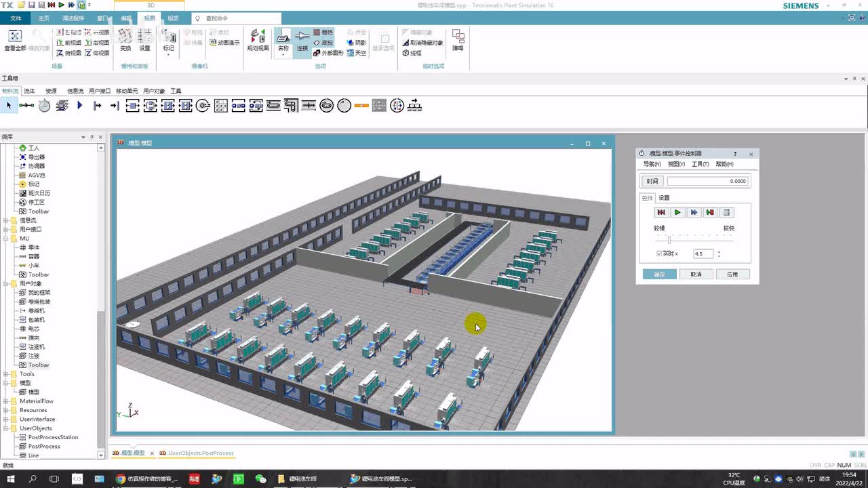Viewport: 868px width, 488px height.
Task: Pick the event controller stopwatch in toolbox
Action: [44, 106]
